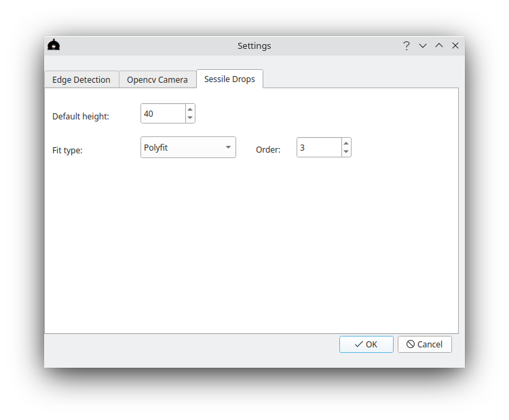Click the application icon in title bar
Screen dimensions: 509x420
(54, 45)
